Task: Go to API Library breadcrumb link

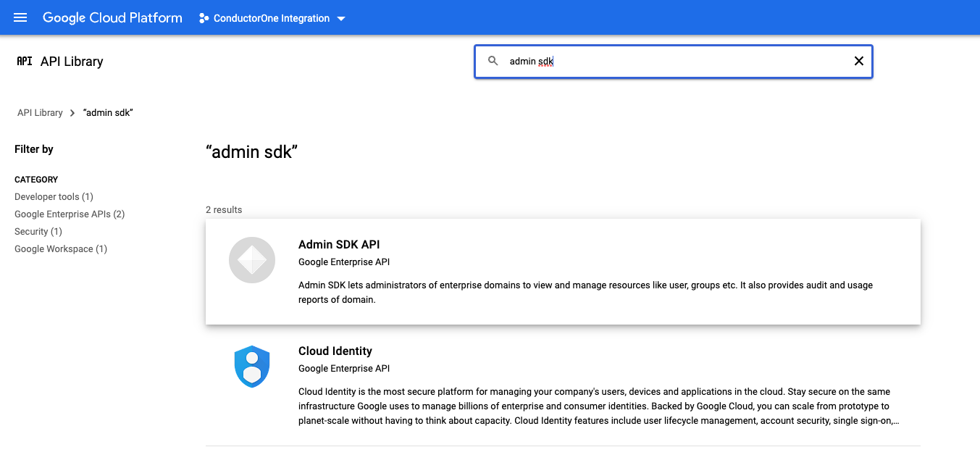Action: pos(40,113)
